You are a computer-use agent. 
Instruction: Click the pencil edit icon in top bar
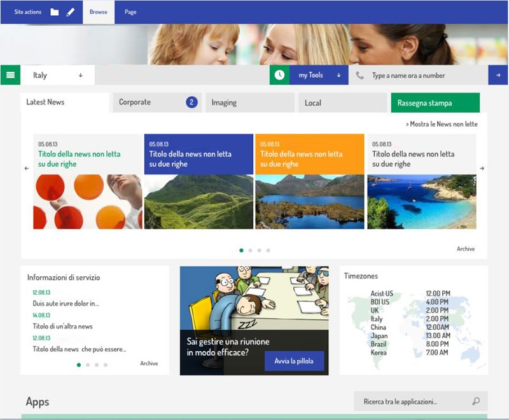click(x=71, y=12)
